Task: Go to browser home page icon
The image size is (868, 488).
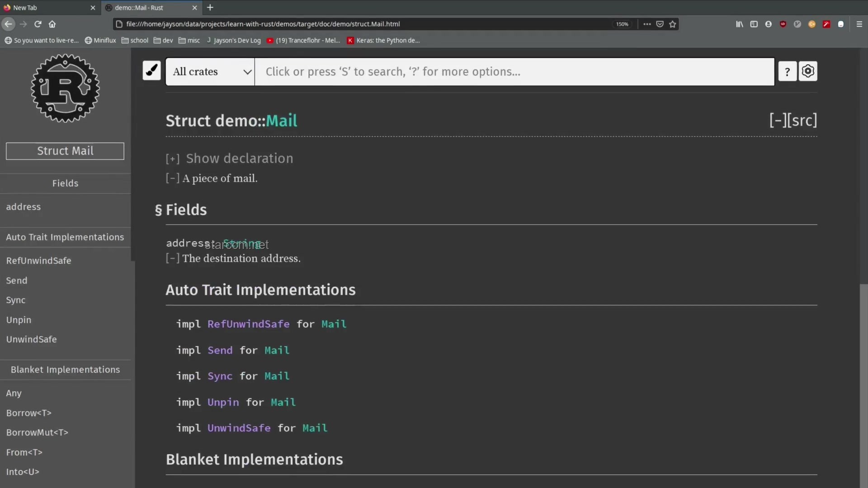Action: [52, 24]
